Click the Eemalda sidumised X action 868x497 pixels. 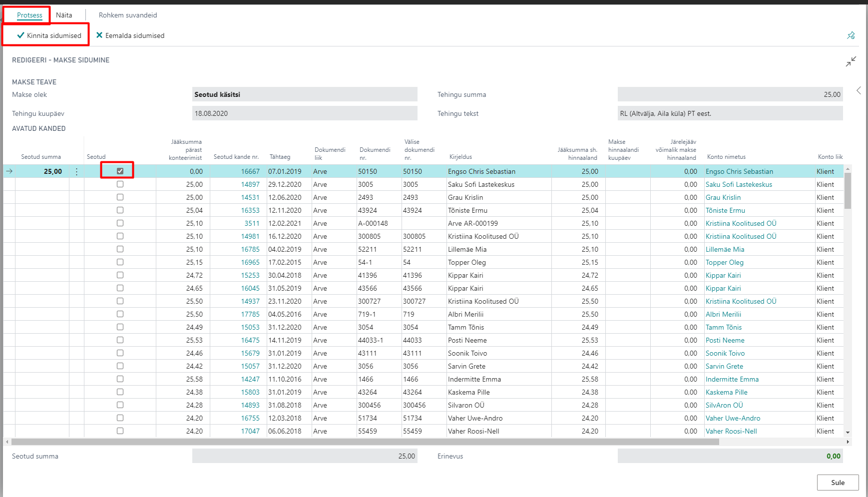click(130, 35)
